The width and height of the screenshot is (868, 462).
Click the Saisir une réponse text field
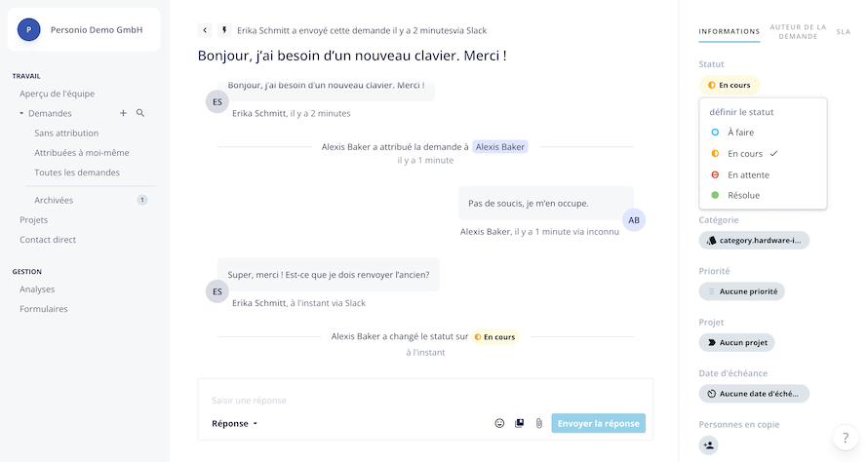click(425, 400)
